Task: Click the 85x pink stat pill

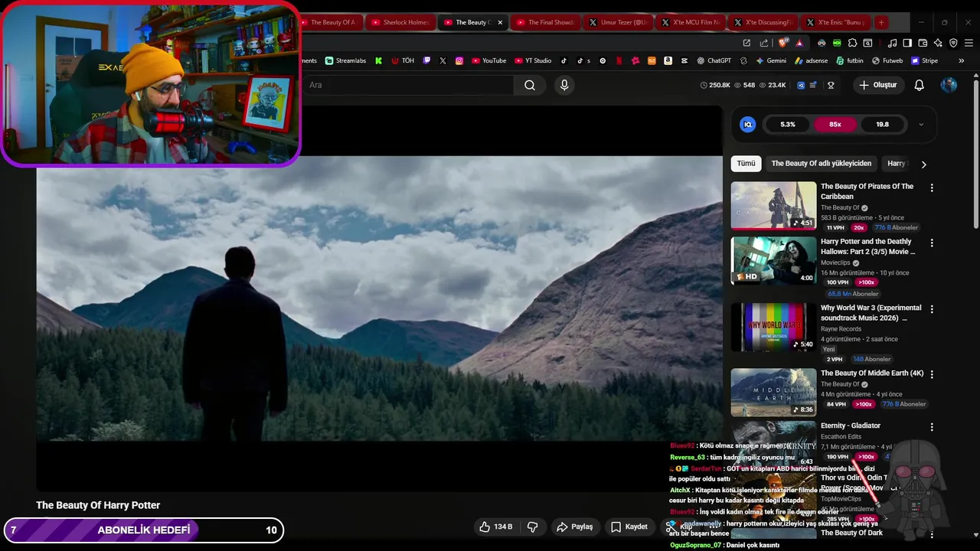Action: [835, 124]
